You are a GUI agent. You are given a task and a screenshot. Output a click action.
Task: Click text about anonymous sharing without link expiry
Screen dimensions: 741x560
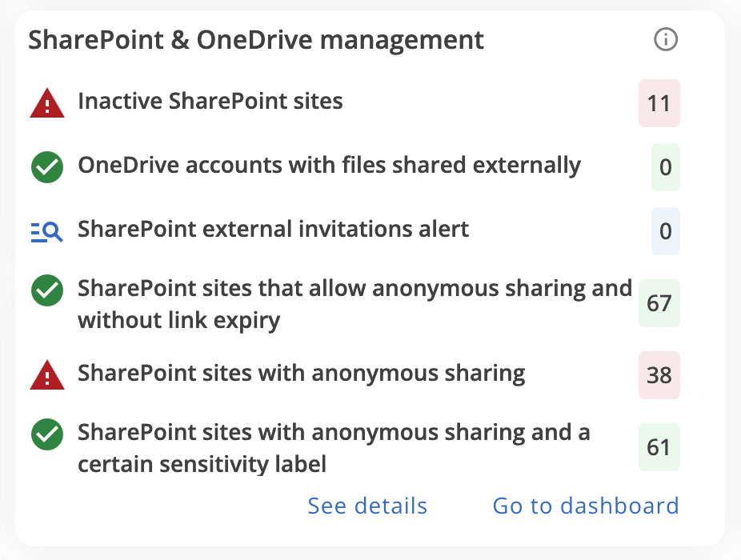point(355,304)
